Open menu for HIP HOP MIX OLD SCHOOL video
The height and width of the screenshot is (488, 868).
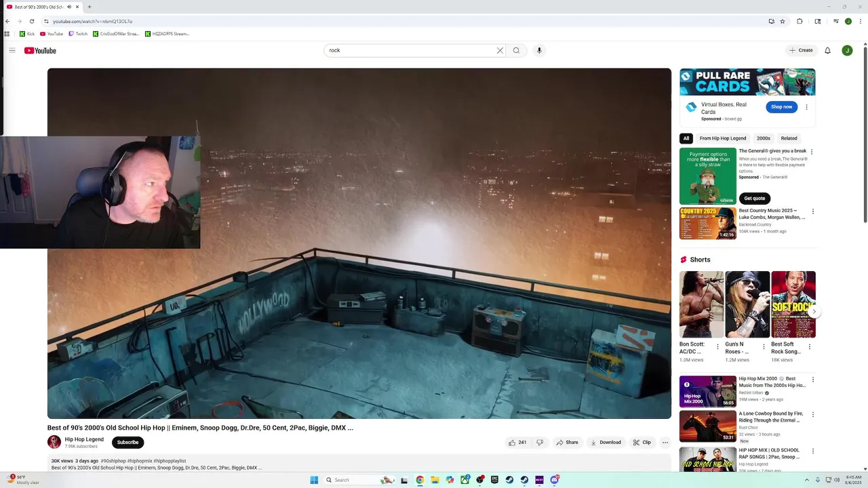pyautogui.click(x=813, y=451)
